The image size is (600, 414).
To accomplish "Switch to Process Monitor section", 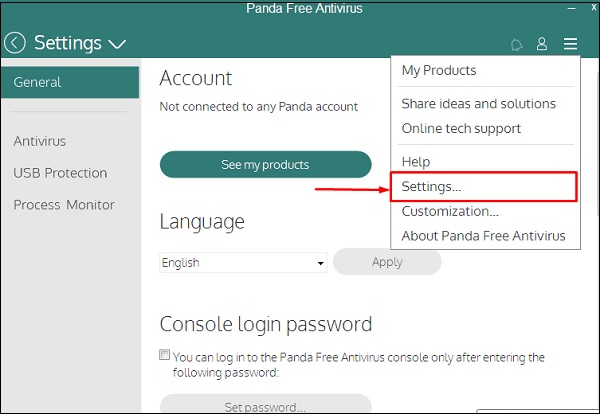I will pyautogui.click(x=64, y=205).
